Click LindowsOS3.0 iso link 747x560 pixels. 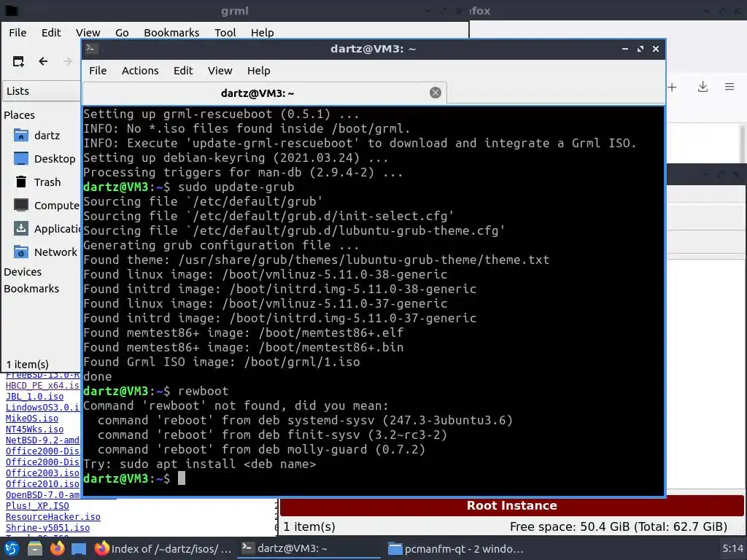(x=42, y=407)
